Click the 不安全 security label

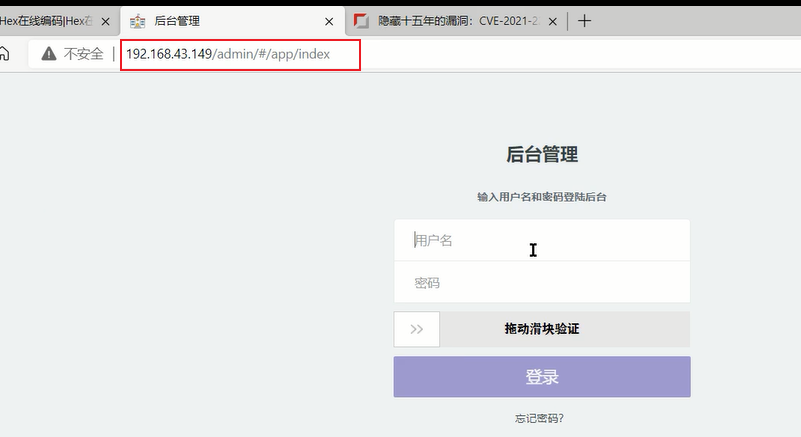83,54
